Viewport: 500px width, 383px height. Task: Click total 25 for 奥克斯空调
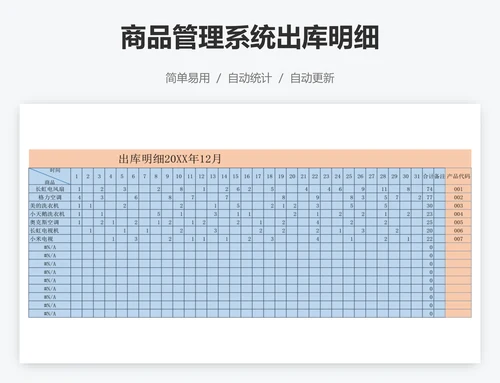[429, 222]
